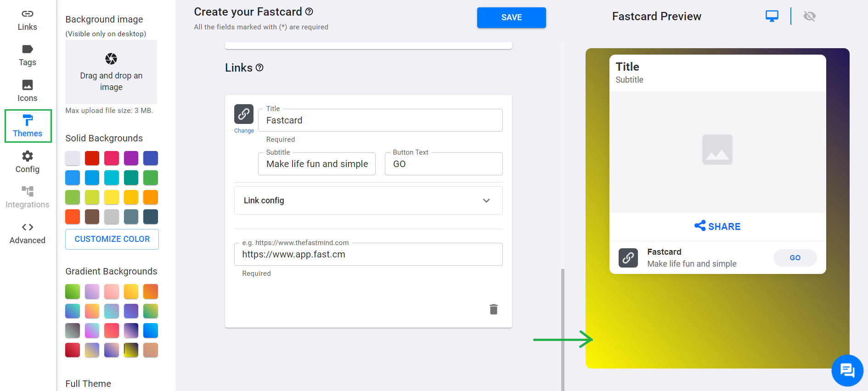Open the Config gear section
Image resolution: width=868 pixels, height=391 pixels.
pyautogui.click(x=28, y=162)
